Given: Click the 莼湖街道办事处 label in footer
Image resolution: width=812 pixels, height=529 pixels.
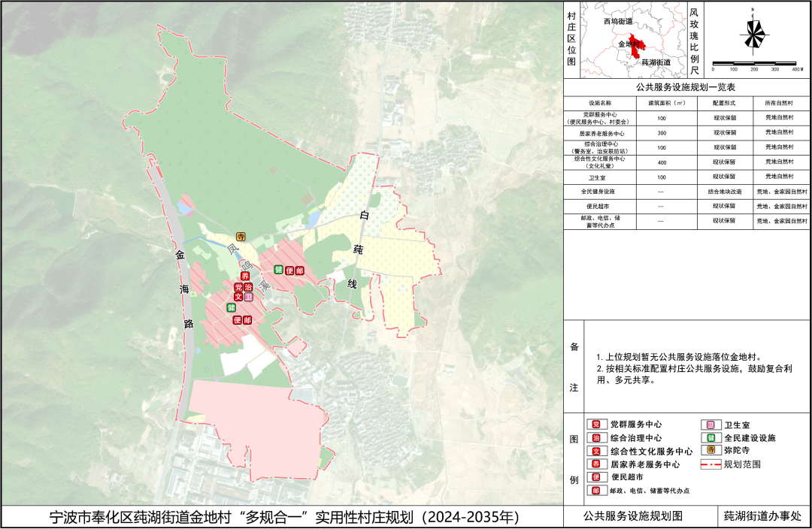Looking at the screenshot, I should point(762,518).
